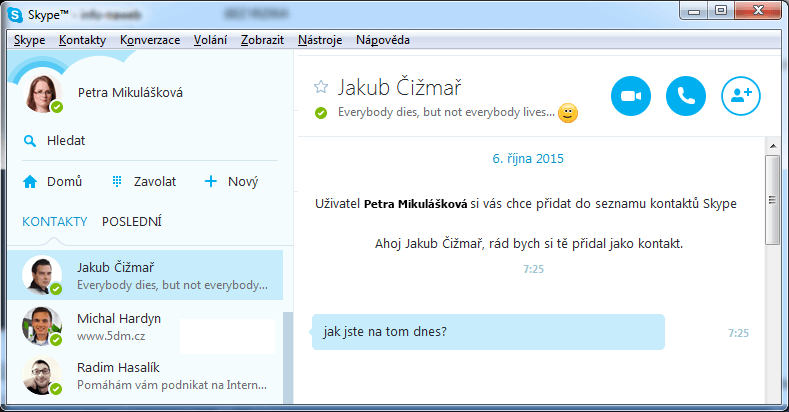Click 'Pomáhám vám podnikat na Intern...' status text
Image resolution: width=789 pixels, height=412 pixels.
coord(172,385)
